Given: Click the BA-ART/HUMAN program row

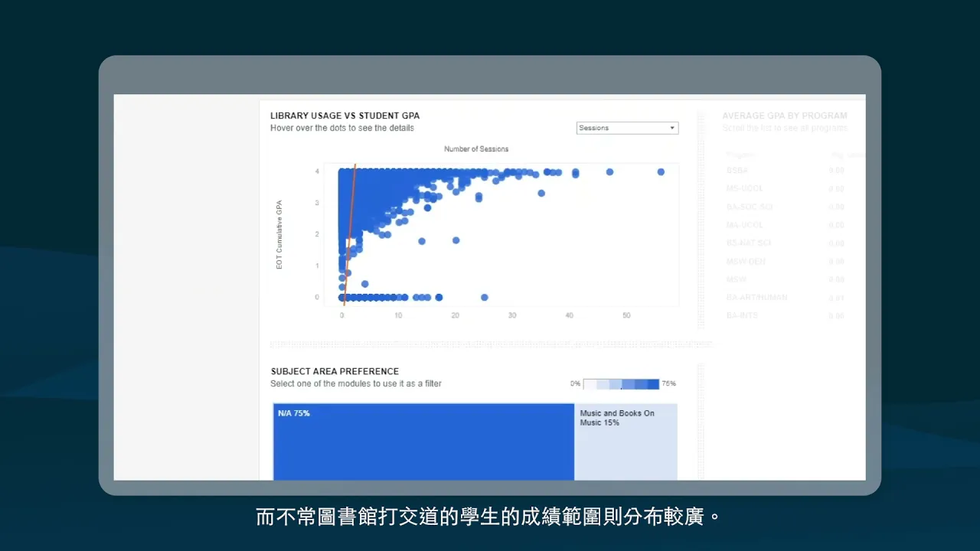Looking at the screenshot, I should tap(785, 298).
